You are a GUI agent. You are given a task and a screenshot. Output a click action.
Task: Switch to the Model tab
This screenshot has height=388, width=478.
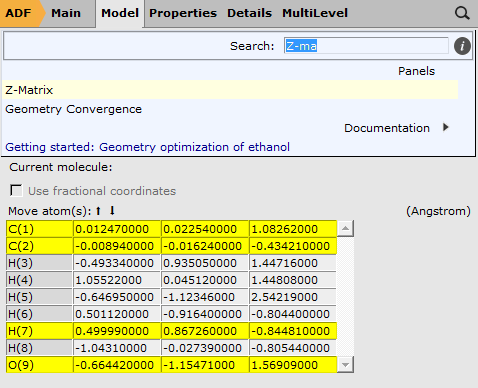click(120, 13)
